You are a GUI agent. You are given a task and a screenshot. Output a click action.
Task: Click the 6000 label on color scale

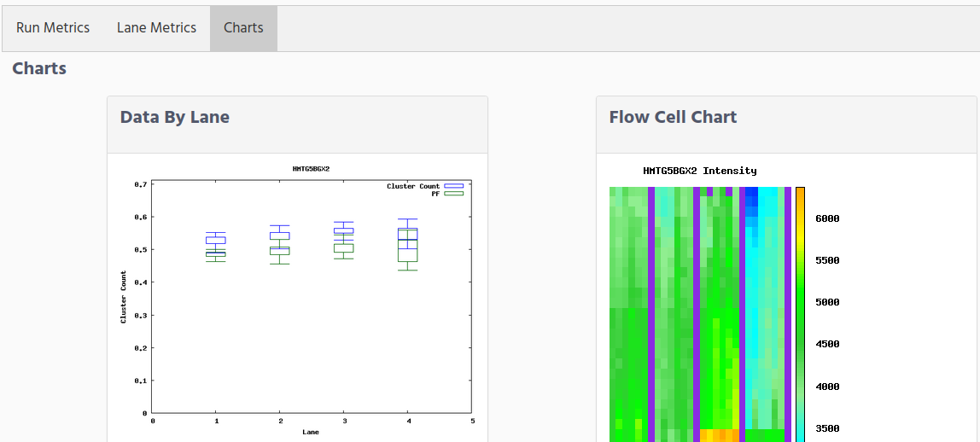point(827,218)
